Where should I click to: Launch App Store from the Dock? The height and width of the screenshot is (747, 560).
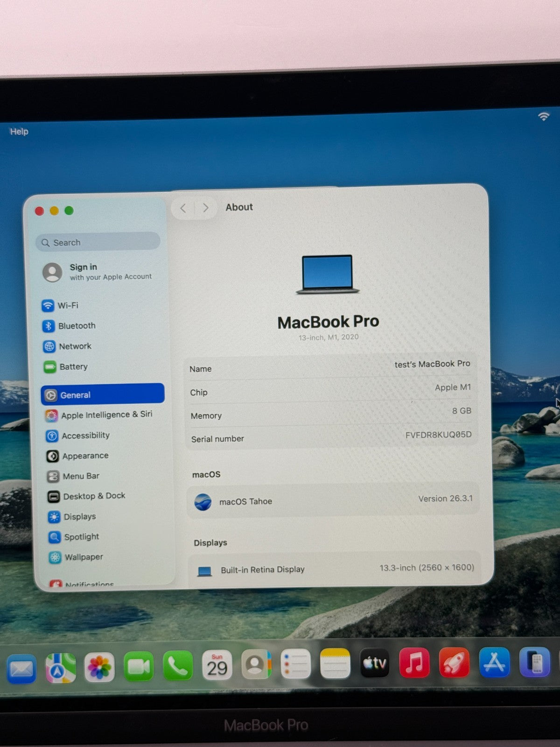click(495, 662)
